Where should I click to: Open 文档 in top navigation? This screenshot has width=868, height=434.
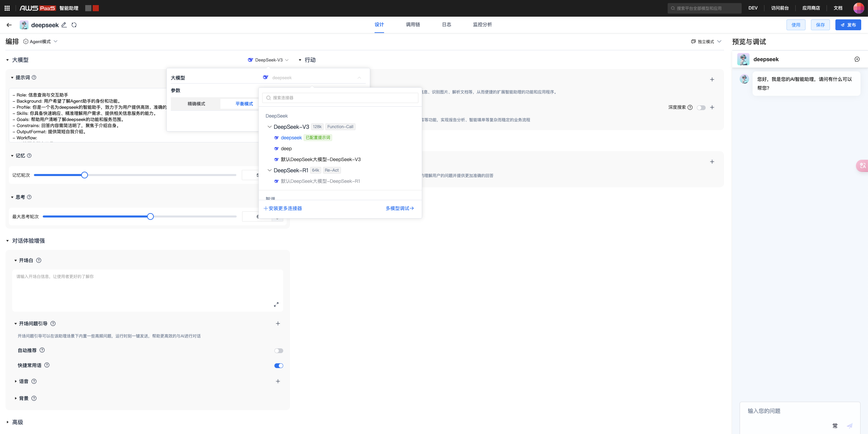click(x=838, y=8)
